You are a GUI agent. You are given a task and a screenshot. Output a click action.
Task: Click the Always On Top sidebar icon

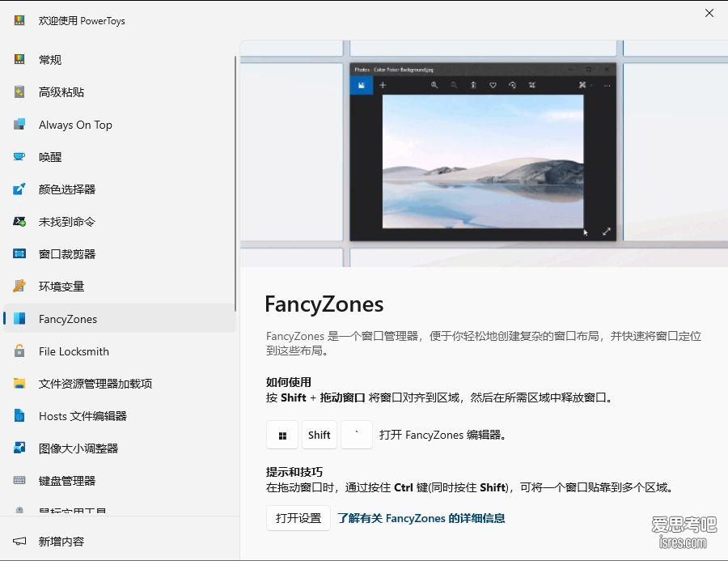[19, 124]
